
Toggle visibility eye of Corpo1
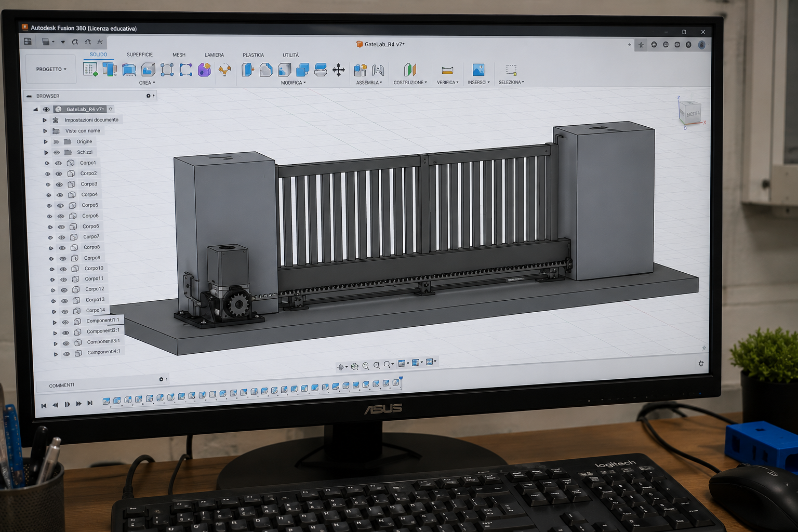[x=58, y=163]
